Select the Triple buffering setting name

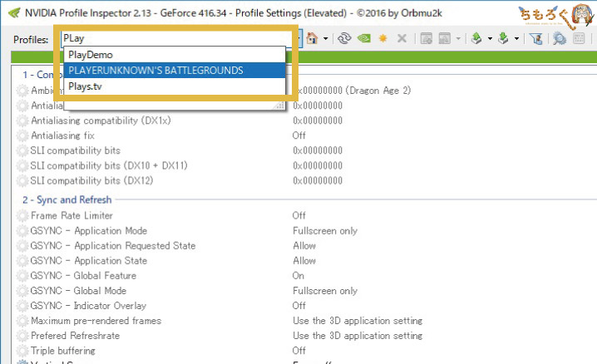63,351
